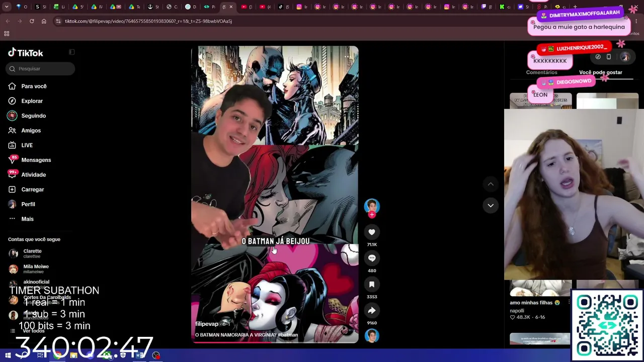Like the video with the heart icon
This screenshot has height=362, width=644.
click(x=372, y=232)
